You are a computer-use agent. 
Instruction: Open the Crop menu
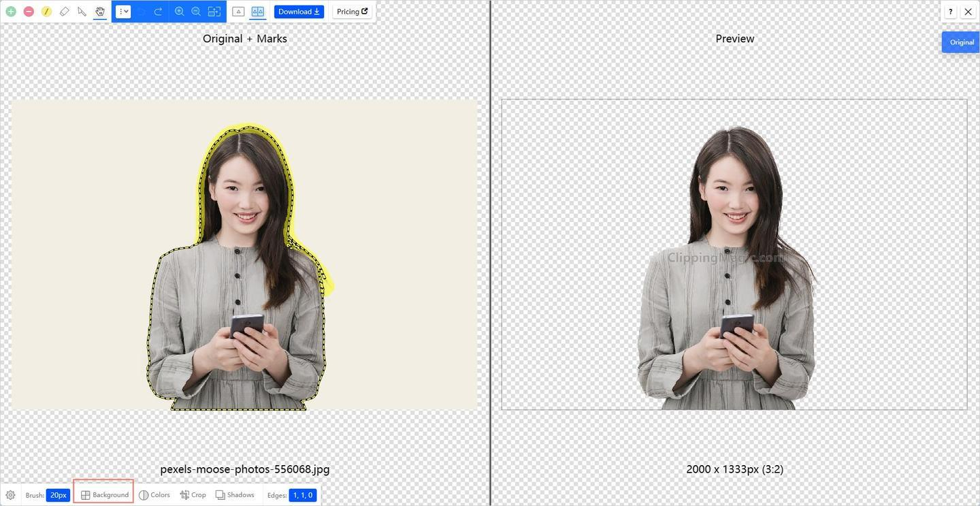pos(193,495)
